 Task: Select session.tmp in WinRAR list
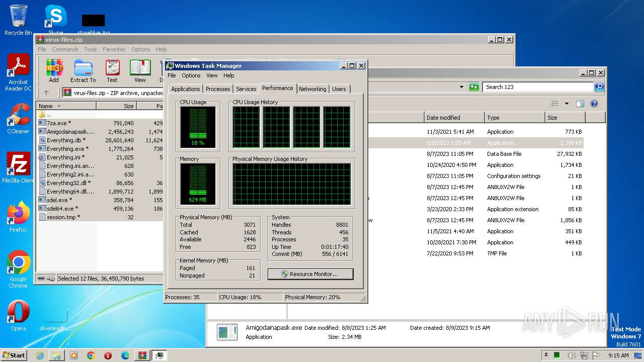pyautogui.click(x=100, y=217)
